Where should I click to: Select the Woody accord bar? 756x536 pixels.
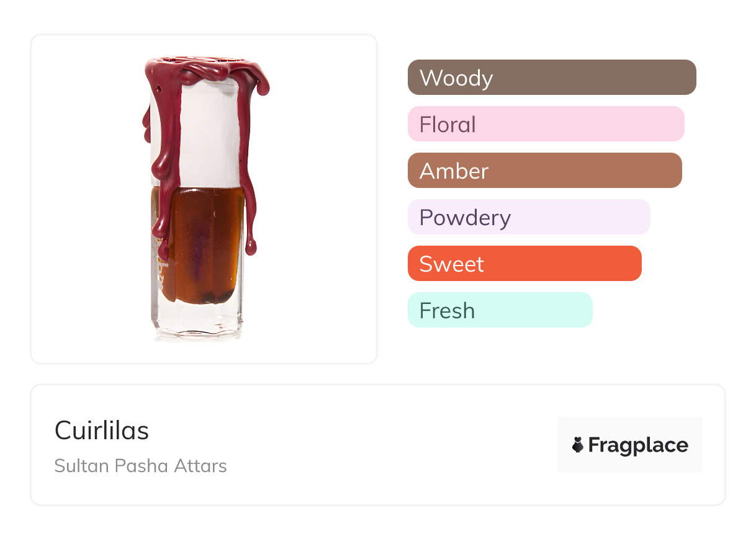[x=552, y=78]
